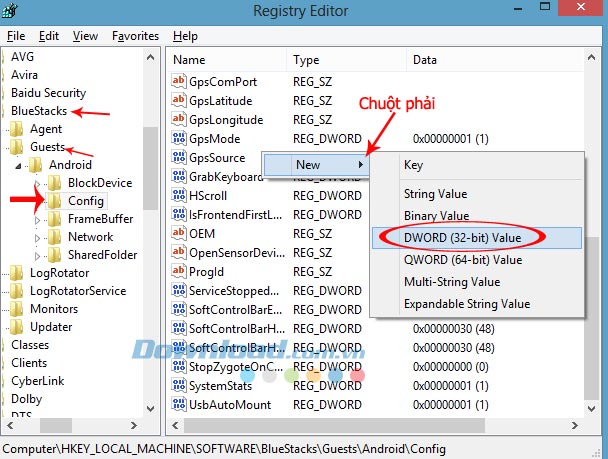Click the StopZygoteOnC... DWORD icon
Screen dimensions: 608x459
178,366
